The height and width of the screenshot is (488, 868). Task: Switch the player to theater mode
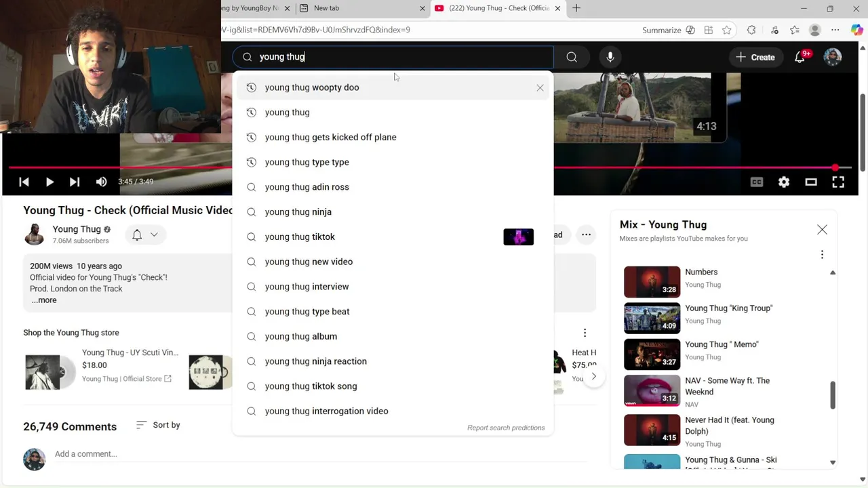(x=811, y=182)
